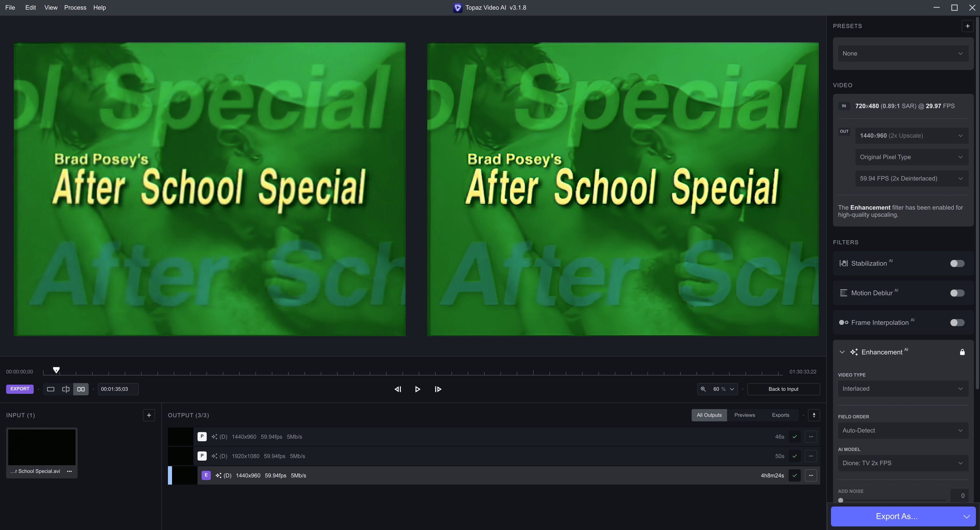Open Video Type dropdown set to Interlaced
980x530 pixels.
point(903,388)
